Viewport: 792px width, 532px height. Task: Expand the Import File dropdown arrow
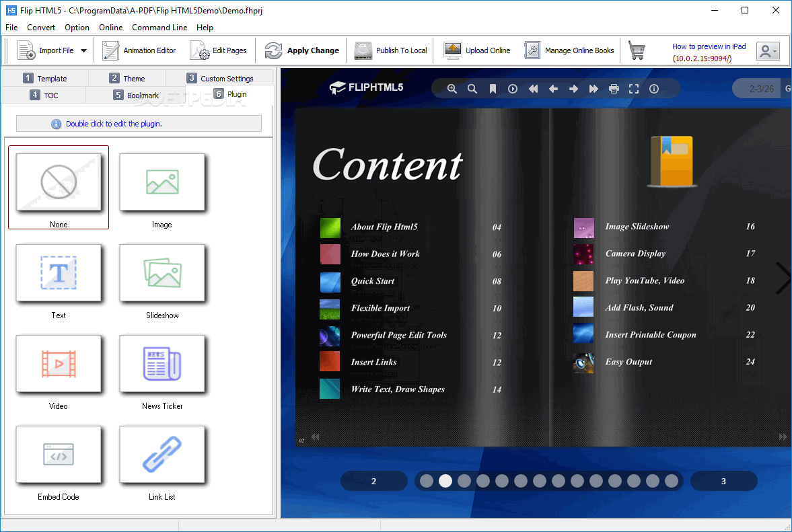coord(84,50)
